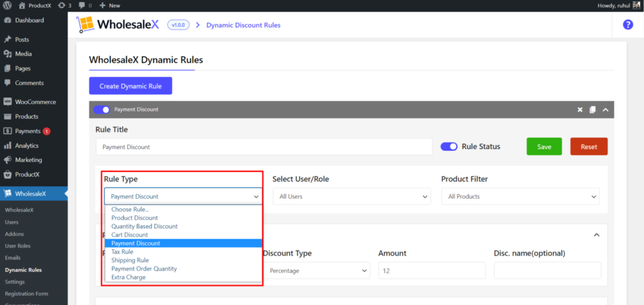
Task: Select Payment Order Quantity option
Action: 184,269
